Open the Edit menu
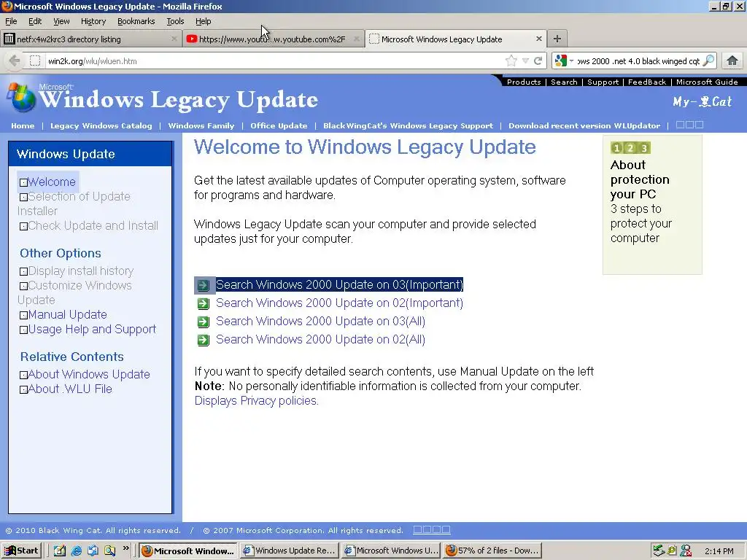This screenshot has width=747, height=560. (35, 21)
